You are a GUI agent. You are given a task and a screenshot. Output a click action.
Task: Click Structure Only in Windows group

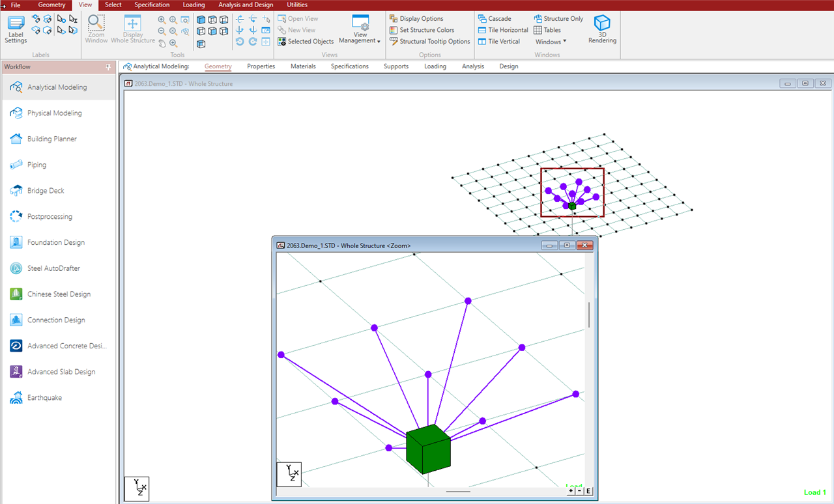click(558, 19)
